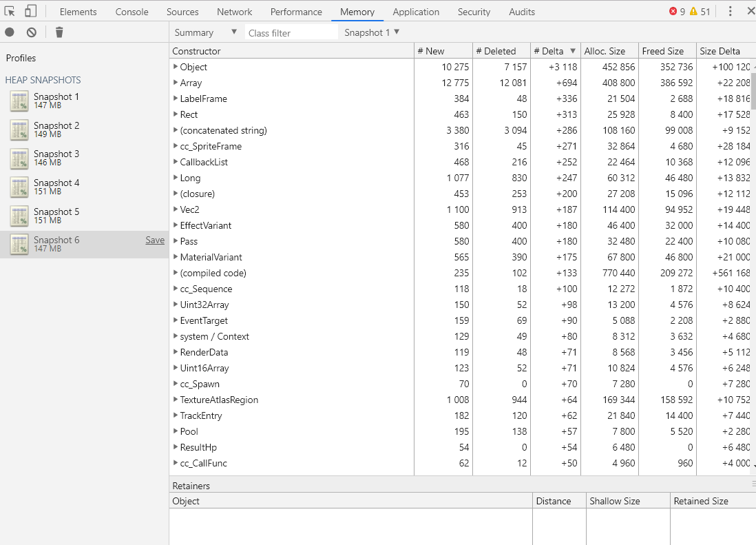Click the red error count icon

pyautogui.click(x=673, y=11)
